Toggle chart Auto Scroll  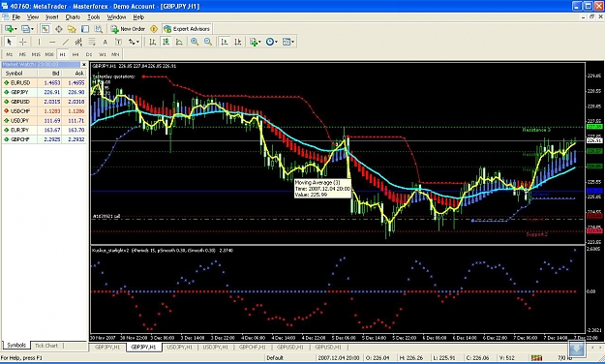[x=225, y=42]
